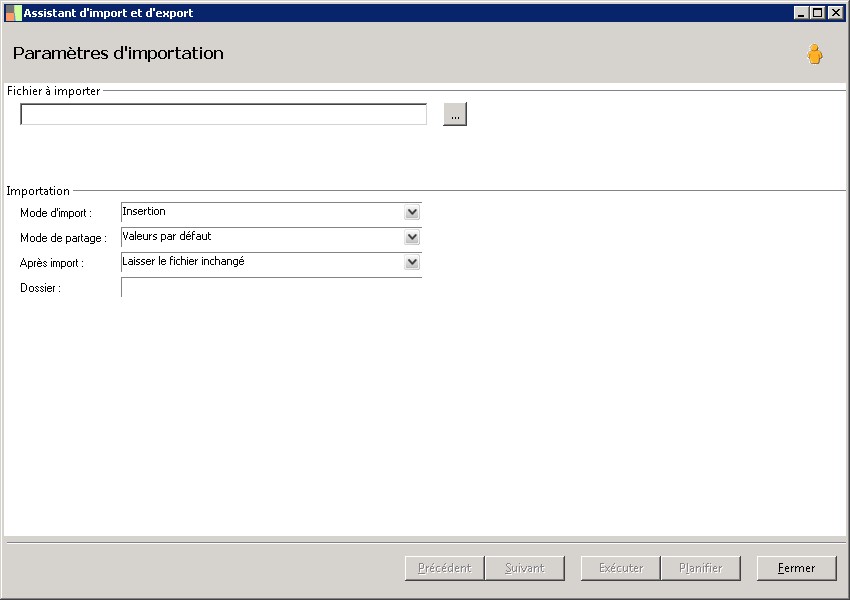Click the Dossier label text
This screenshot has height=600, width=850.
point(40,289)
